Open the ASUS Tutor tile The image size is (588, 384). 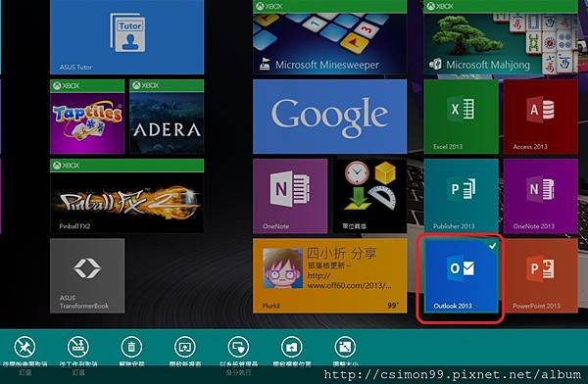(126, 37)
